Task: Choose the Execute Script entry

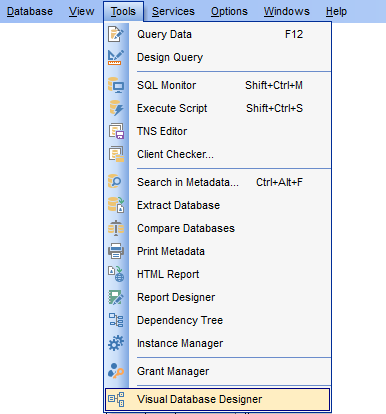Action: [x=218, y=108]
